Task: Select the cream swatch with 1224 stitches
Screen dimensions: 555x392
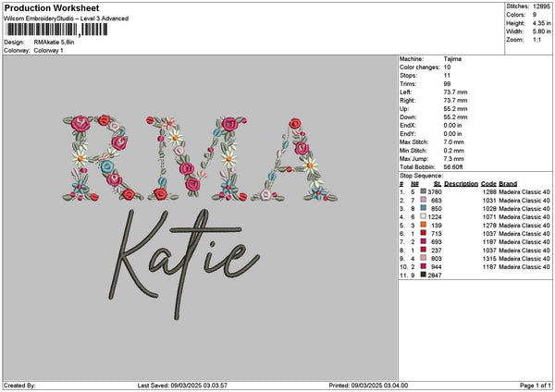Action: 424,216
